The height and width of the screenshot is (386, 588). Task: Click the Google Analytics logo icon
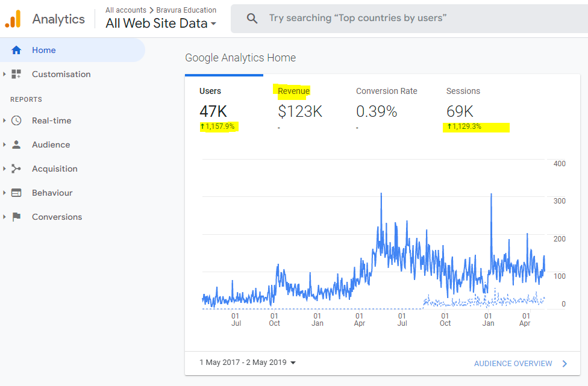(13, 19)
